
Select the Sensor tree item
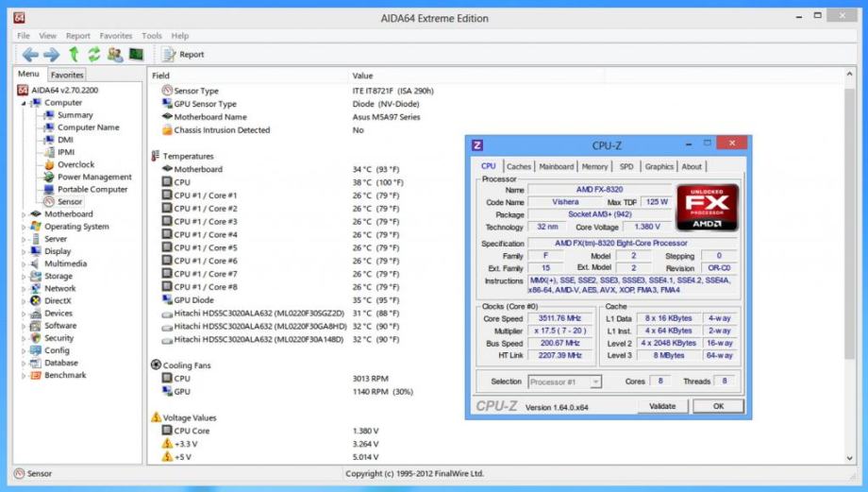point(69,201)
